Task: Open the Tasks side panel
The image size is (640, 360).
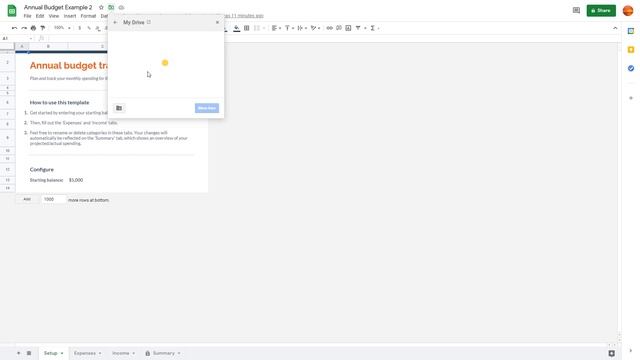Action: coord(631,68)
